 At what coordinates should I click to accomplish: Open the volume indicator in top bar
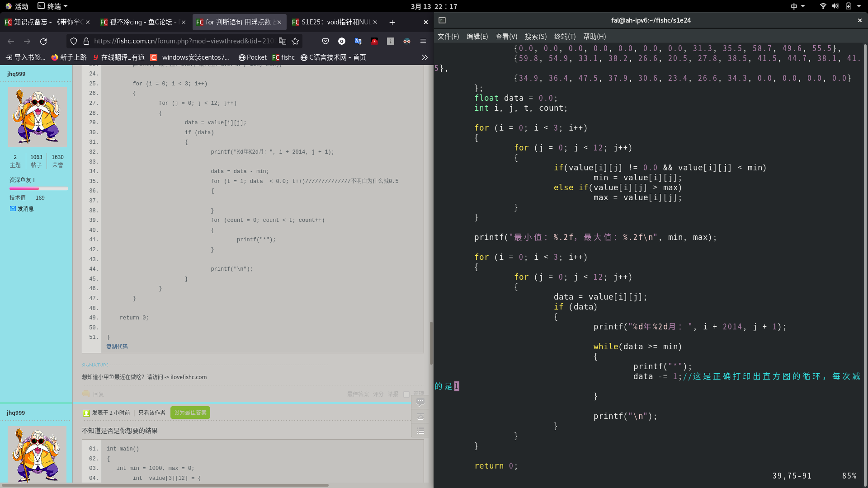tap(835, 6)
